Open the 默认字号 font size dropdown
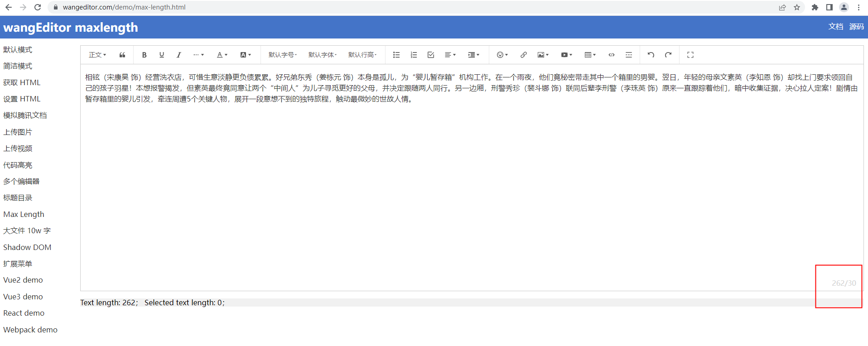The image size is (868, 346). pos(283,55)
